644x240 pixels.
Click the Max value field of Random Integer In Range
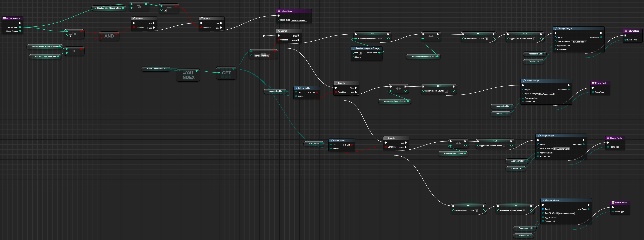coord(361,58)
